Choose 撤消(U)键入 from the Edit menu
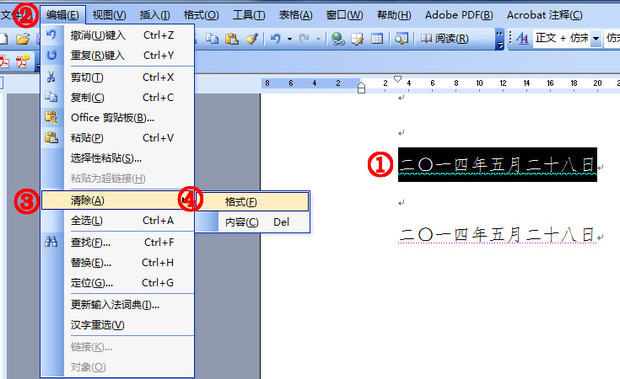The height and width of the screenshot is (379, 620). 118,35
